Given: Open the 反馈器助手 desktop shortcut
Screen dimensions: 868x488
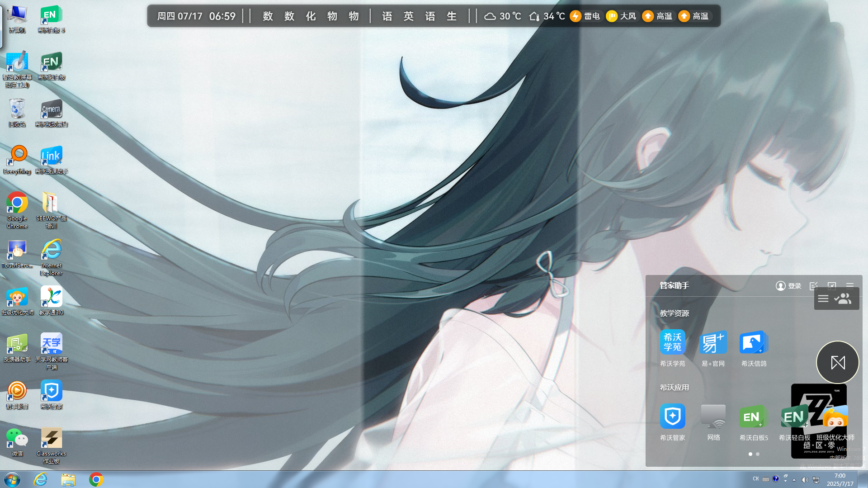Looking at the screenshot, I should (17, 348).
